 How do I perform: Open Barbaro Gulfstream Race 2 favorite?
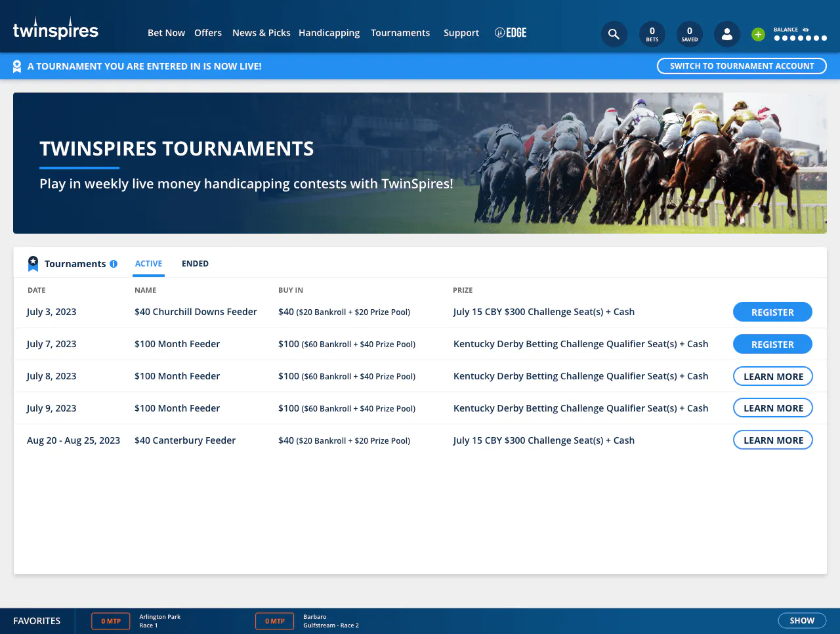click(x=331, y=621)
